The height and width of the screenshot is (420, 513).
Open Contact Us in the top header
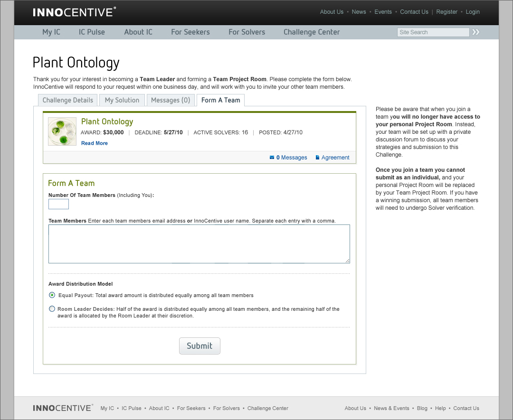pos(414,12)
